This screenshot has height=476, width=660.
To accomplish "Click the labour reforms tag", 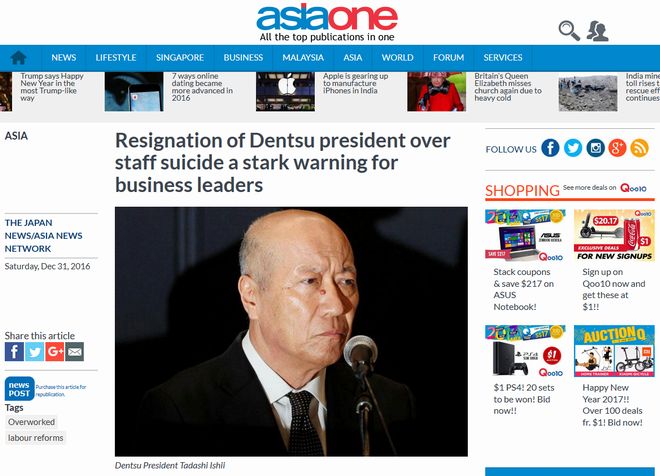I will [x=35, y=438].
